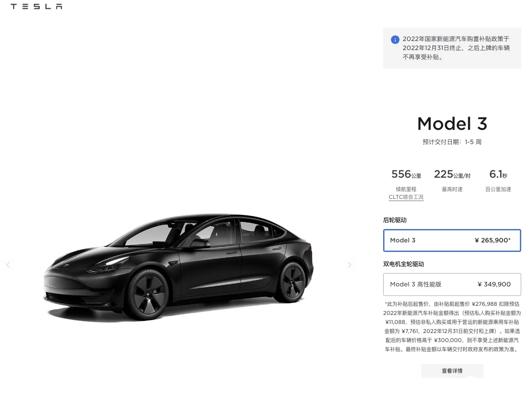
Task: Click the 预计交付日期 delivery estimate text
Action: tap(452, 142)
